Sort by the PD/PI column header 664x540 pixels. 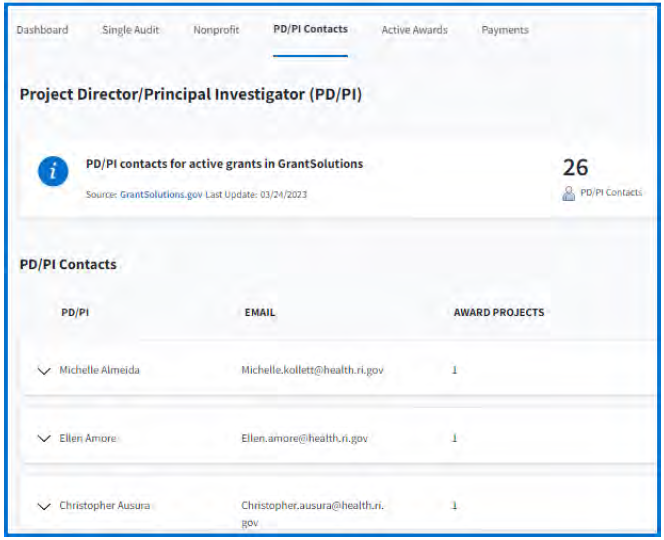click(75, 312)
